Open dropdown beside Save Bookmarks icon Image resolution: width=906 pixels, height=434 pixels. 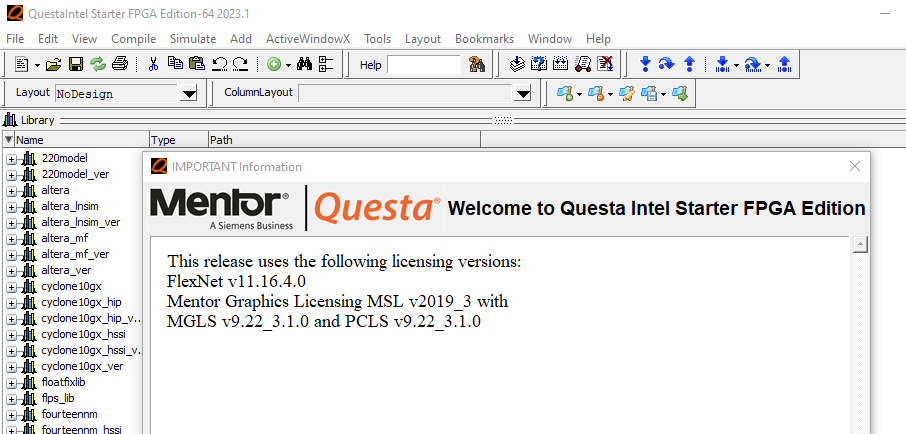[x=663, y=94]
